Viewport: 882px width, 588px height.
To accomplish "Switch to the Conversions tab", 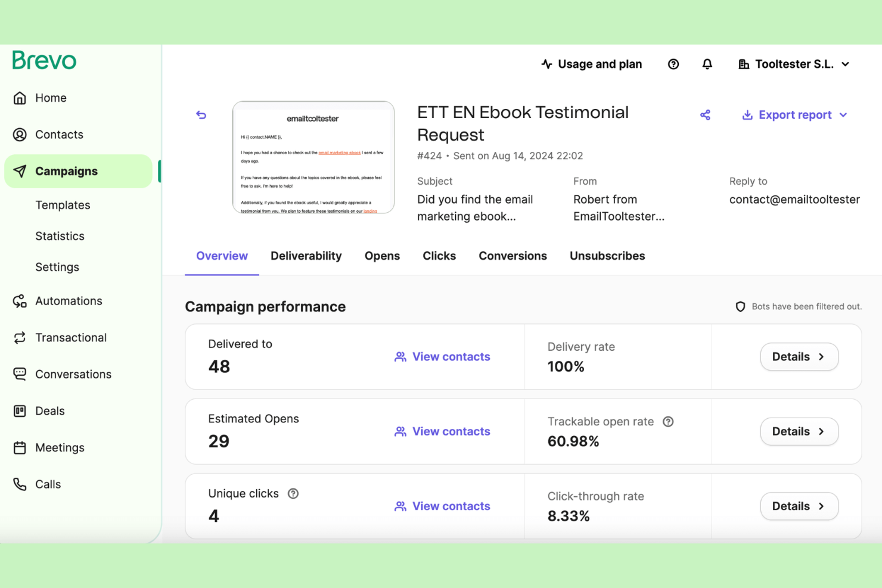I will 513,256.
